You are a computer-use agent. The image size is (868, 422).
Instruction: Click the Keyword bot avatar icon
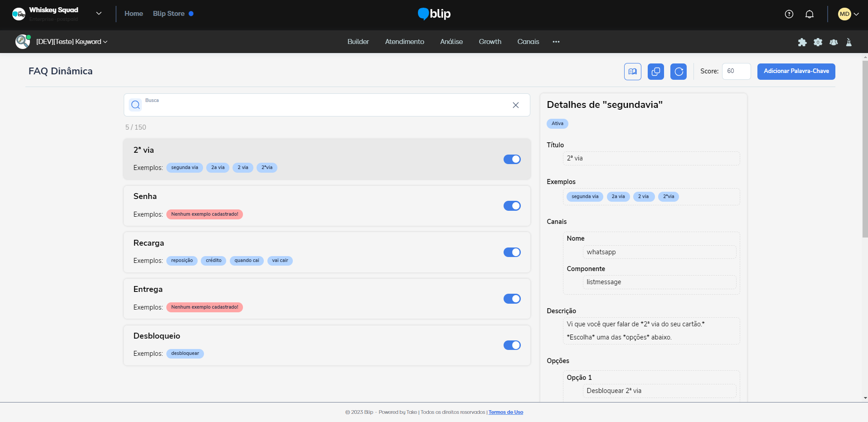23,42
